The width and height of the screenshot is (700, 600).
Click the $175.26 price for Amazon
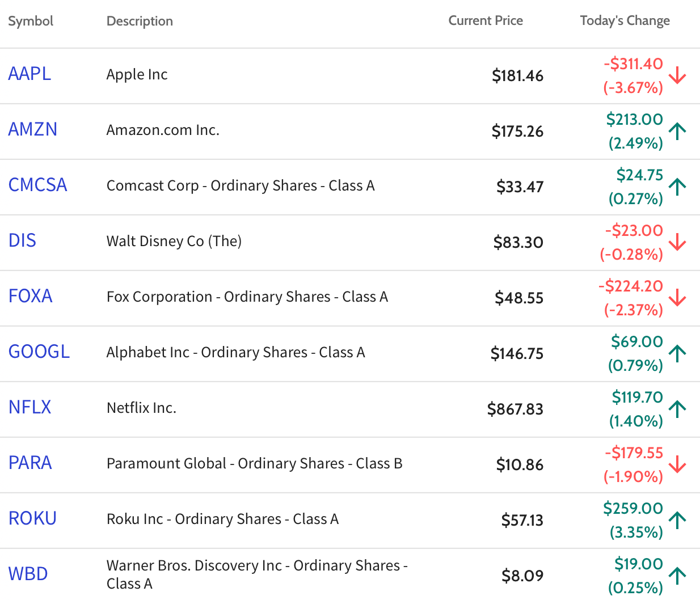517,132
